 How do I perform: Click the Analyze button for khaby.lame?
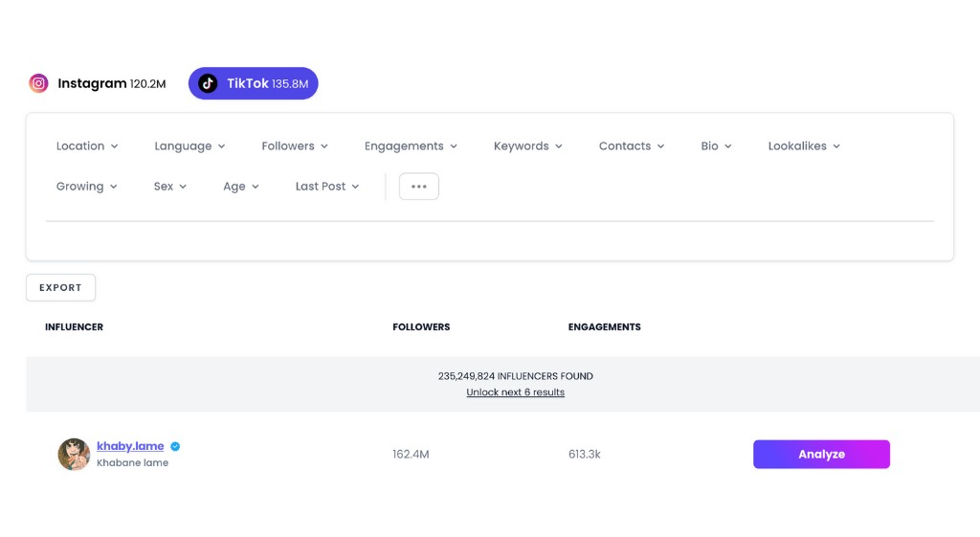tap(821, 455)
